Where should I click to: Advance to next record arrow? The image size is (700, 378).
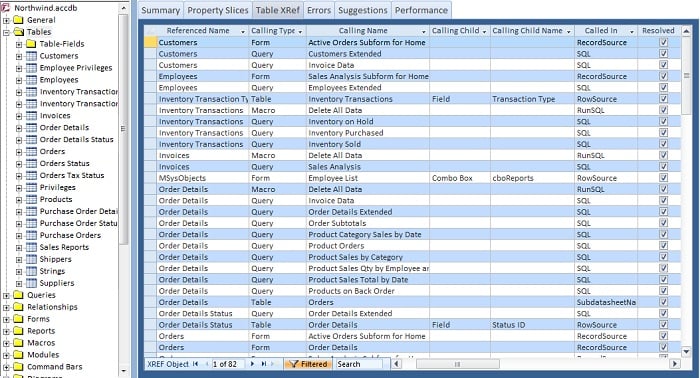pyautogui.click(x=252, y=364)
